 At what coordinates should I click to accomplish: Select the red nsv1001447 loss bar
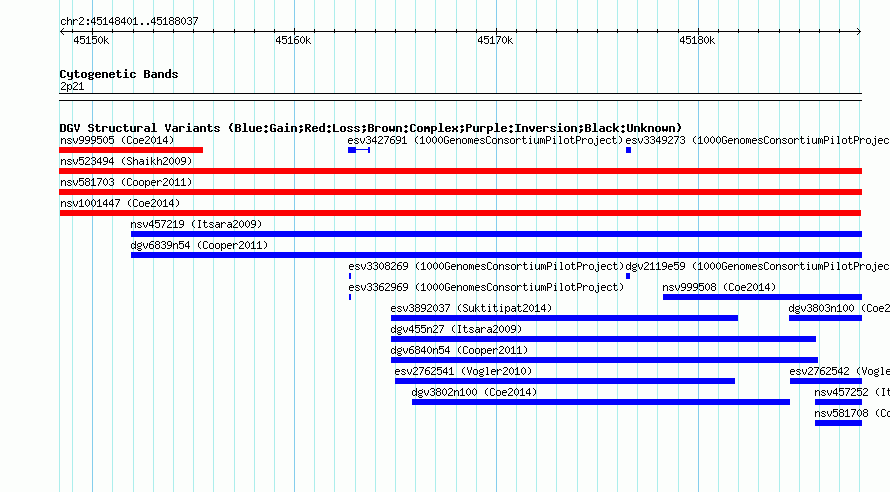coord(460,213)
